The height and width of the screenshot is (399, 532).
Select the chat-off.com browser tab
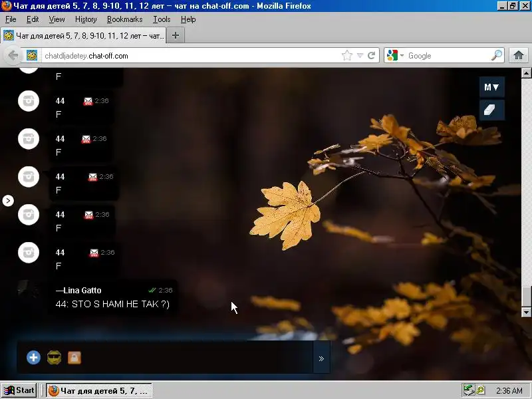83,35
